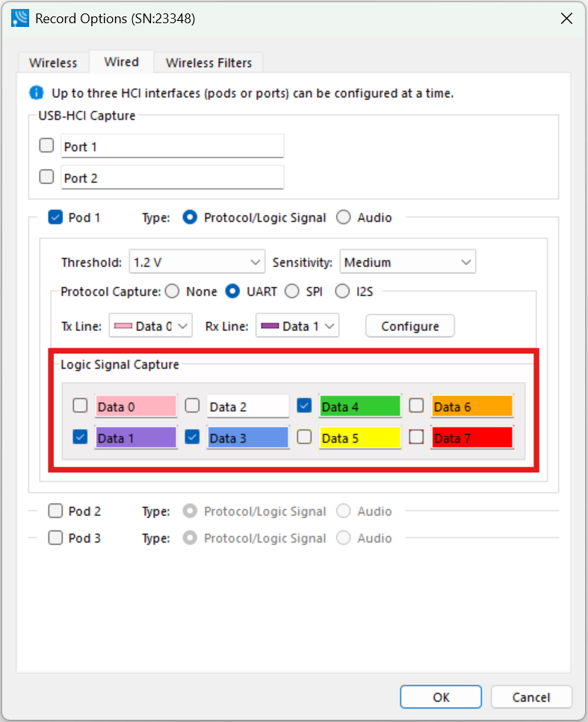This screenshot has width=588, height=722.
Task: Click the Port 2 name field
Action: point(172,178)
